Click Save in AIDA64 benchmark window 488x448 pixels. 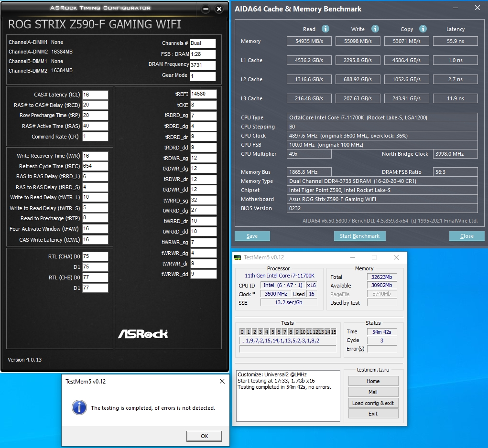[252, 236]
